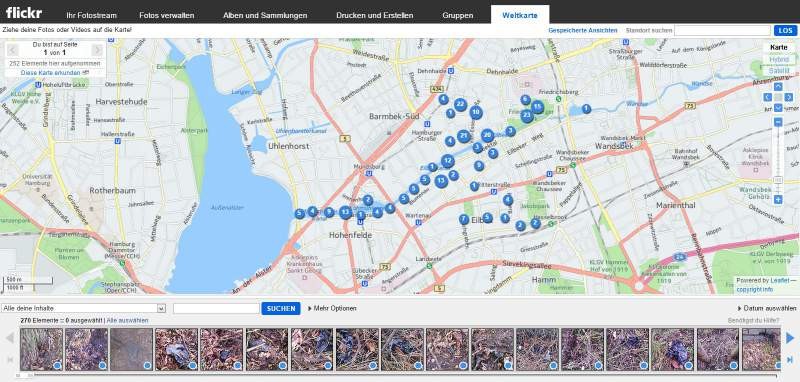Image resolution: width=800 pixels, height=382 pixels.
Task: Switch map view to Satellit
Action: pos(779,71)
